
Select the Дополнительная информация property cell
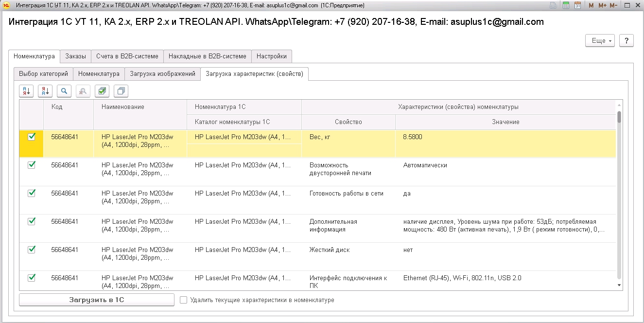[x=348, y=228]
